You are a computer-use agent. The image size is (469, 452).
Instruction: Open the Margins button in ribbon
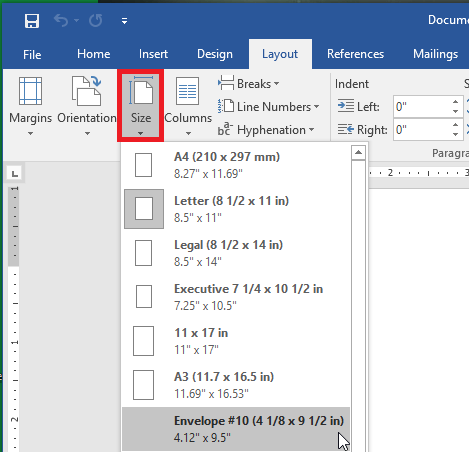pyautogui.click(x=30, y=106)
